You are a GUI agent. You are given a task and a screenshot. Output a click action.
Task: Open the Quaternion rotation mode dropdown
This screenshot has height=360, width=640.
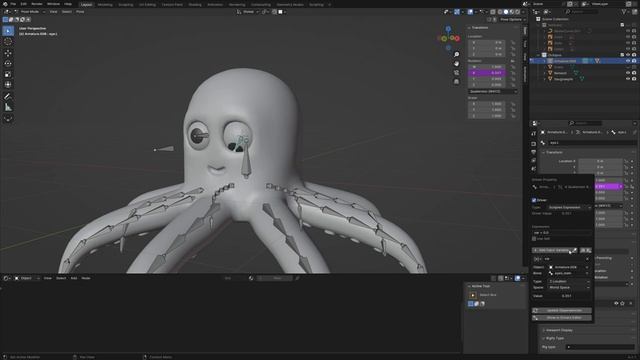(493, 91)
